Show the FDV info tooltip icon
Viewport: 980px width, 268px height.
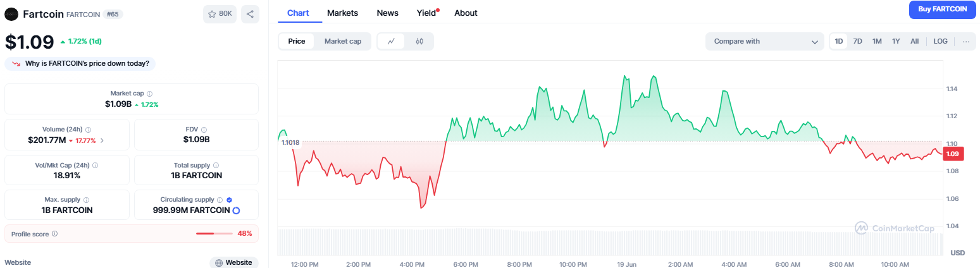click(x=204, y=129)
